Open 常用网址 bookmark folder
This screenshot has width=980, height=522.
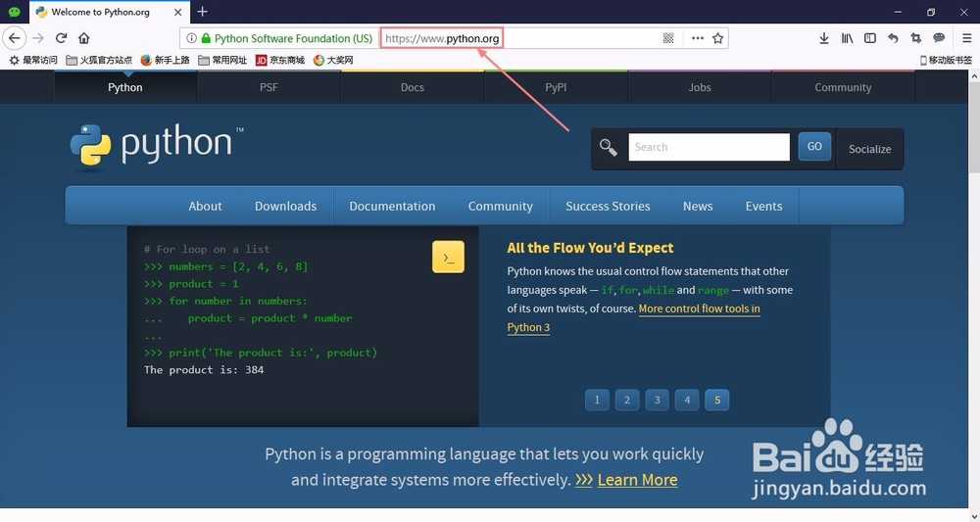click(222, 60)
